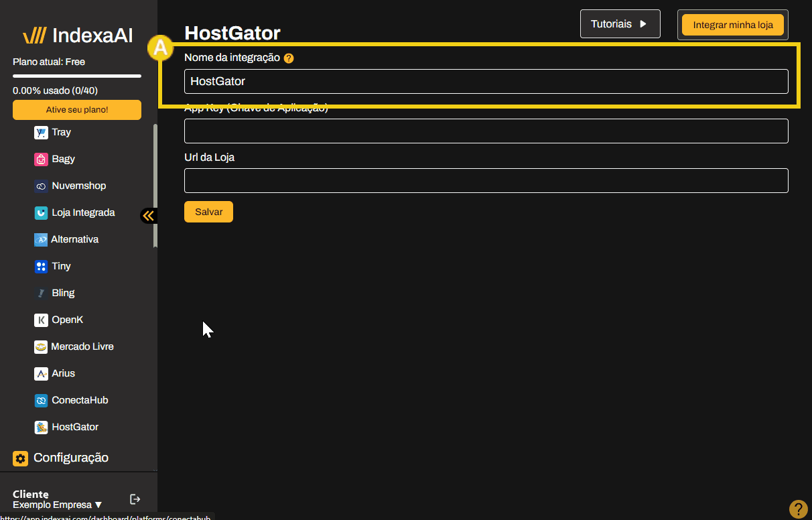Image resolution: width=812 pixels, height=520 pixels.
Task: Focus the Url da Loja input field
Action: pos(486,180)
